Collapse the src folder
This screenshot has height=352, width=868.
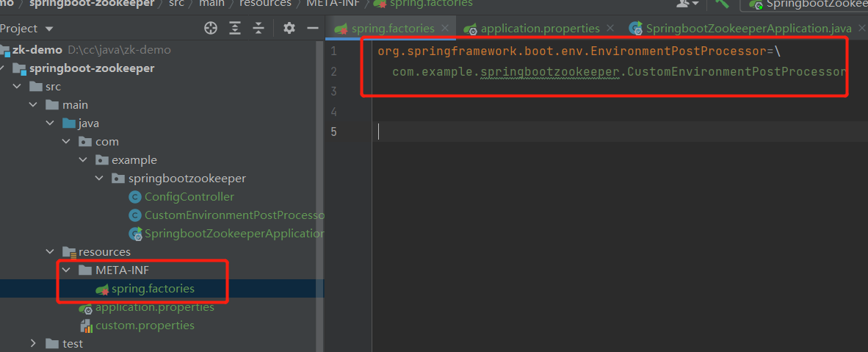click(18, 87)
